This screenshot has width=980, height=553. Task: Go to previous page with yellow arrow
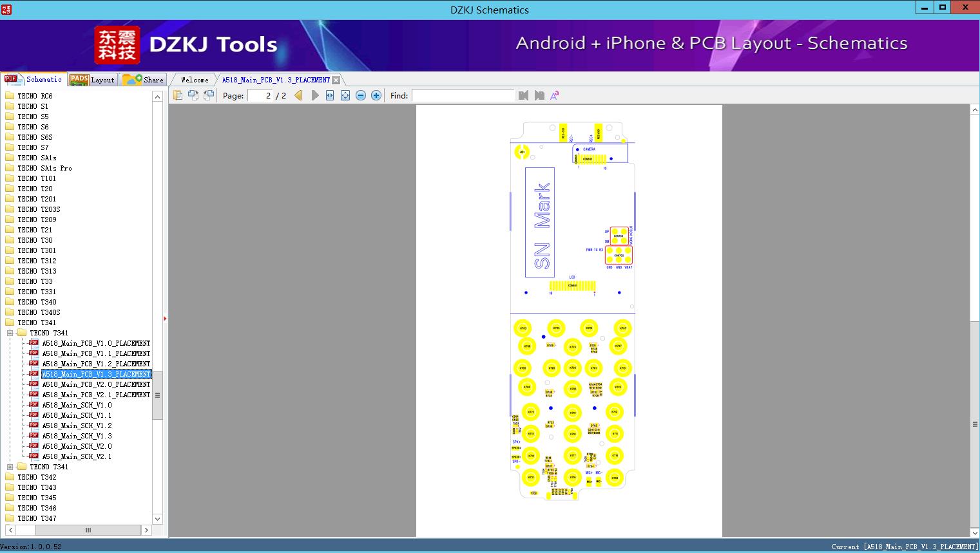click(x=298, y=95)
